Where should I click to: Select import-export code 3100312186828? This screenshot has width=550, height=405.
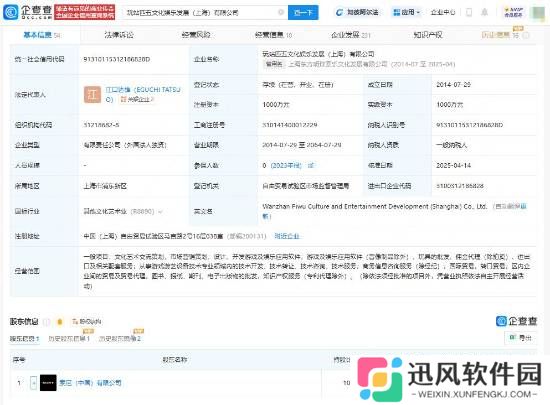[x=460, y=186]
